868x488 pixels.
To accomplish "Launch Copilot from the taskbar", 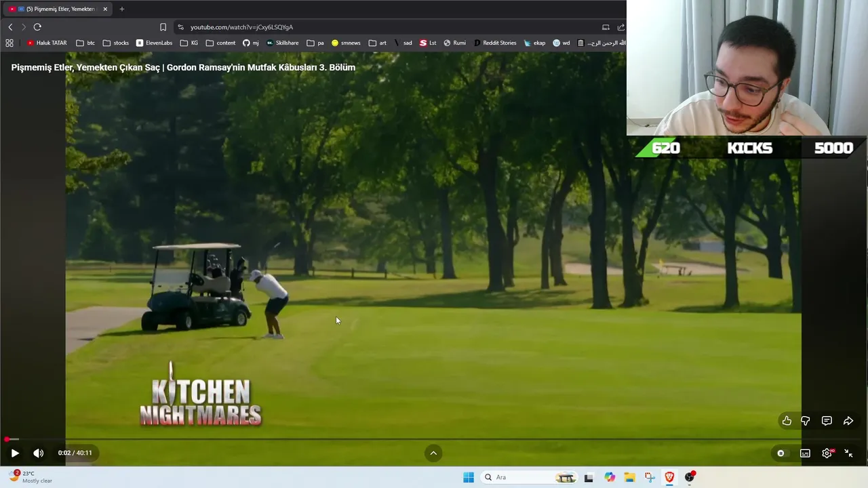I will pyautogui.click(x=610, y=477).
